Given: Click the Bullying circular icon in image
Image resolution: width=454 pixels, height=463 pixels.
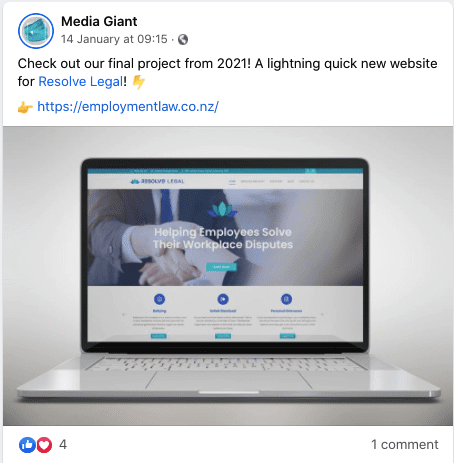Looking at the screenshot, I should pos(159,299).
